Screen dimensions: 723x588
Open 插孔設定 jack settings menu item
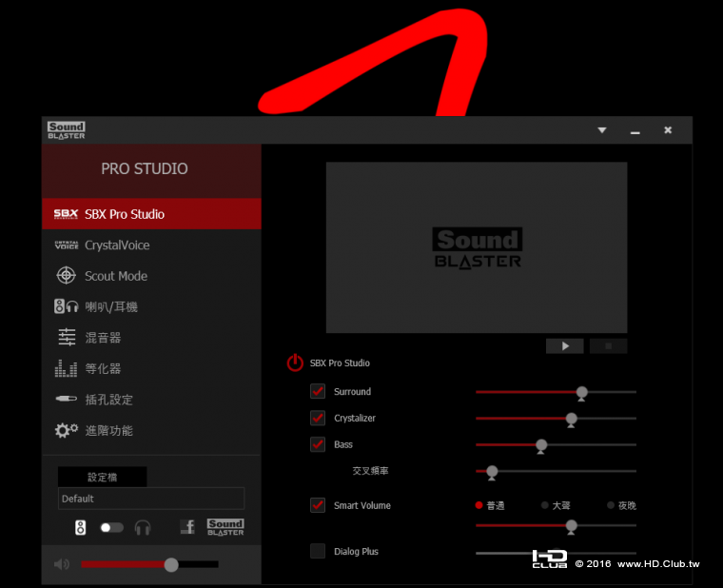point(151,400)
